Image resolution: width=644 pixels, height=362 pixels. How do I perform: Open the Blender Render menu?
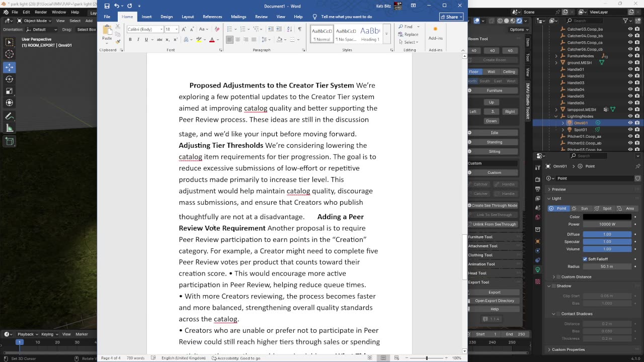(x=41, y=12)
